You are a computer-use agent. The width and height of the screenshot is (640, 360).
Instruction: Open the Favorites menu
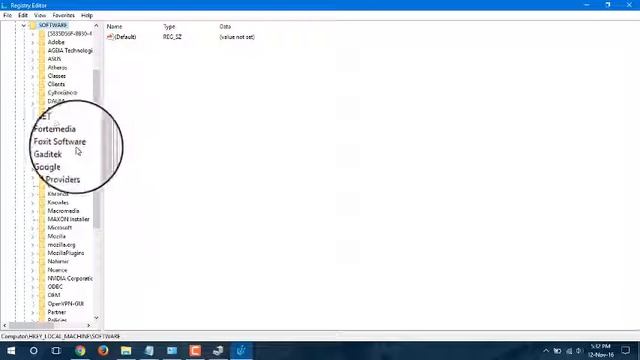64,15
